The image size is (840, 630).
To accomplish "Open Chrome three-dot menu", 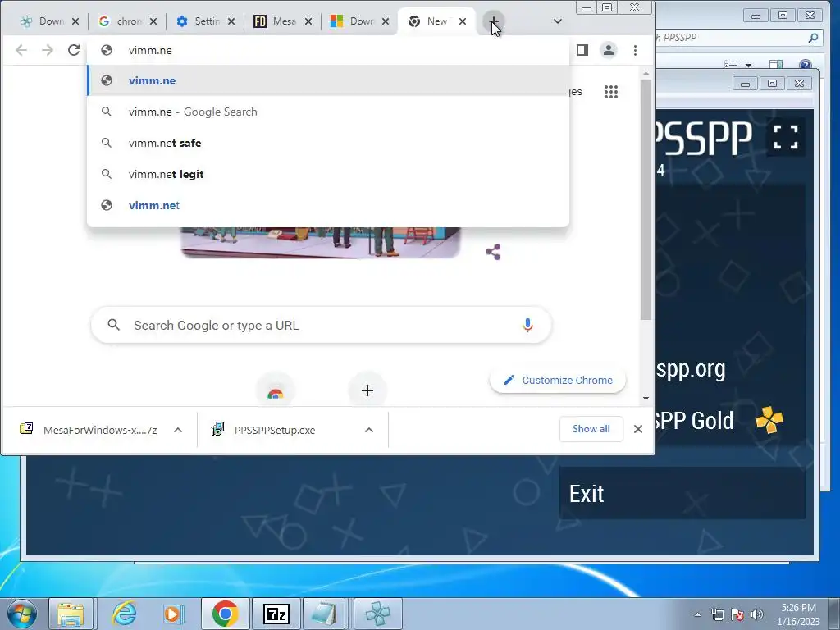I will pyautogui.click(x=636, y=50).
